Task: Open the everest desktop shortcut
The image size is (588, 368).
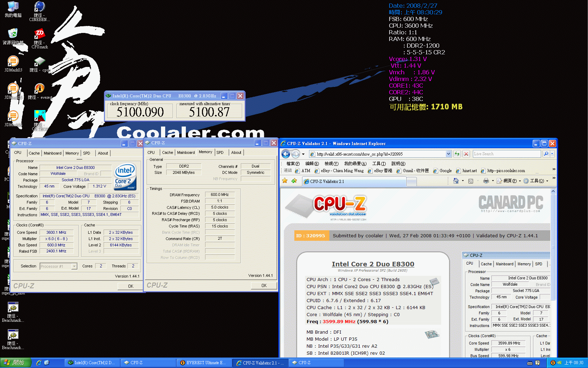Action: 40,91
